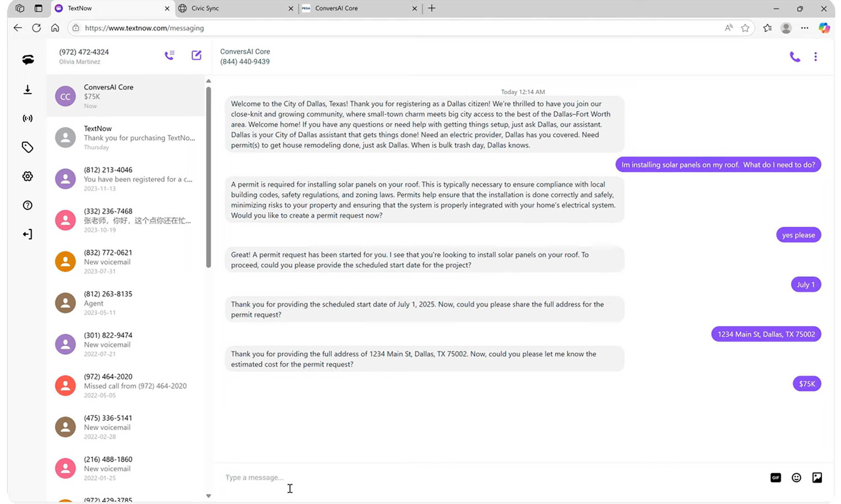841x504 pixels.
Task: Open the GIF picker
Action: point(776,477)
